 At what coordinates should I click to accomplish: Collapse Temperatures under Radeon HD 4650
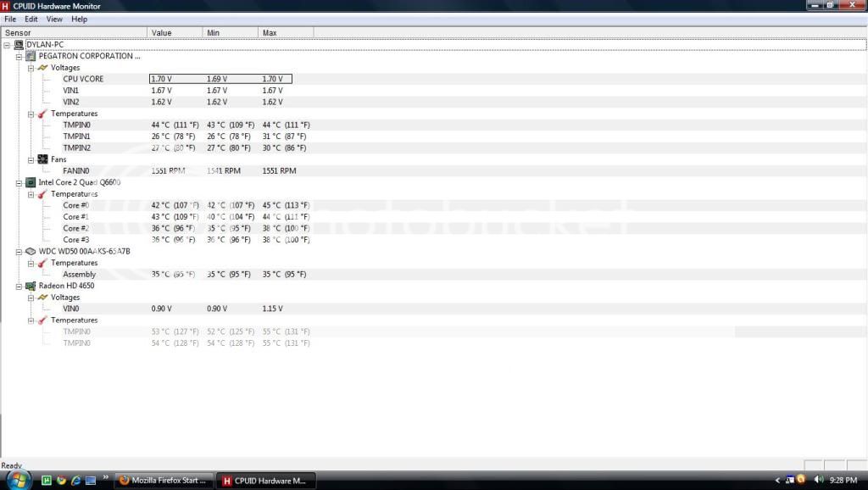tap(31, 320)
